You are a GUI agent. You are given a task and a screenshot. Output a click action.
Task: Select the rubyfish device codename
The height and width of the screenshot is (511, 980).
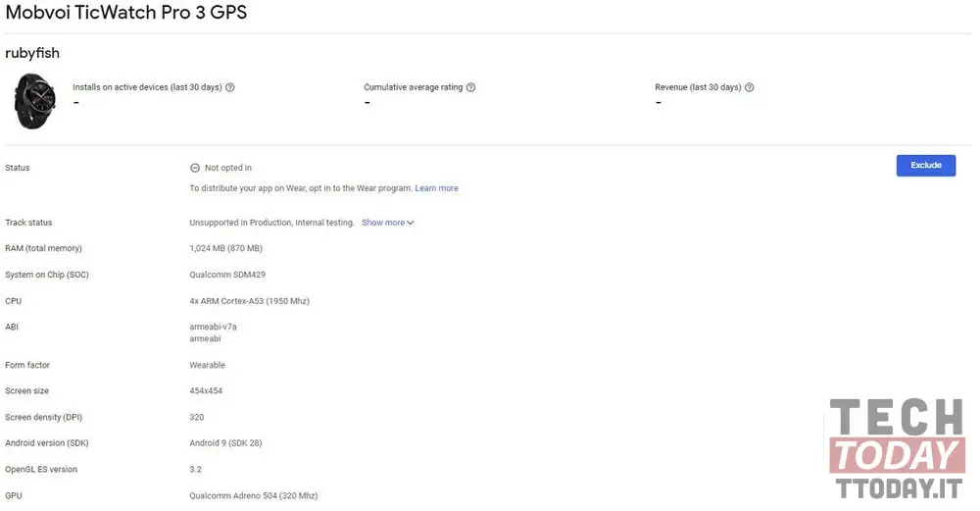[32, 53]
